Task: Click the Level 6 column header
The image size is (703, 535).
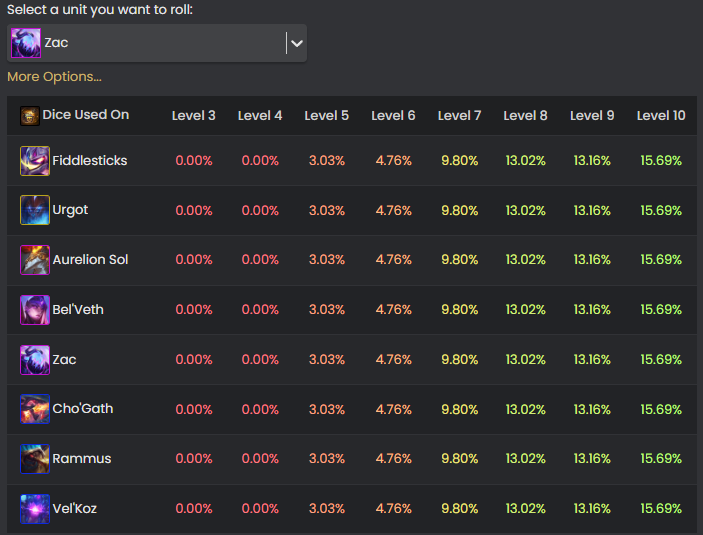Action: tap(393, 116)
